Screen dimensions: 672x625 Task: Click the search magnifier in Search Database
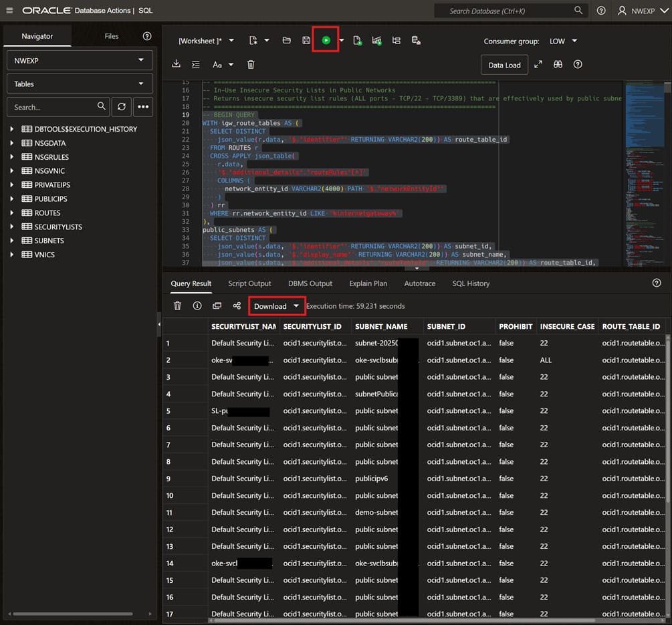(x=578, y=10)
